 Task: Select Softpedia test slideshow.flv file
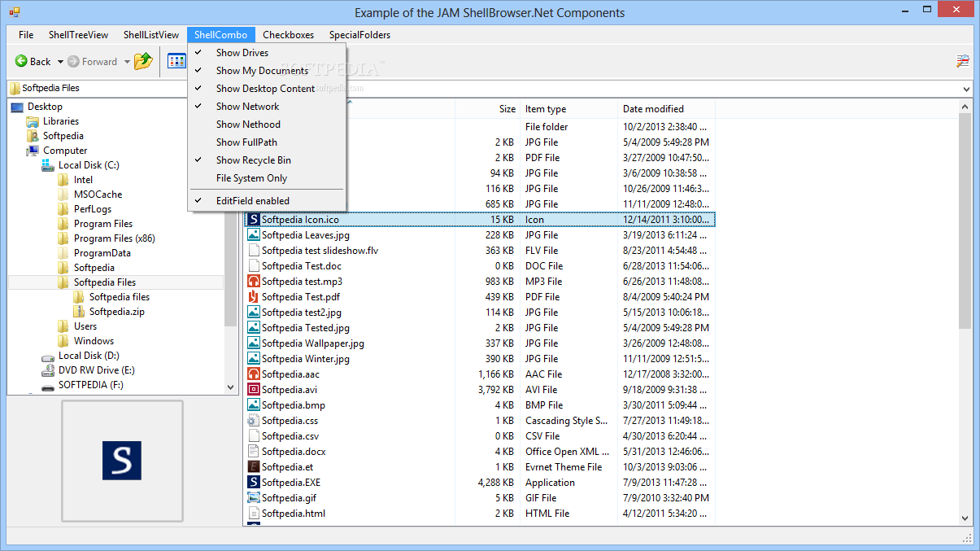[x=320, y=250]
